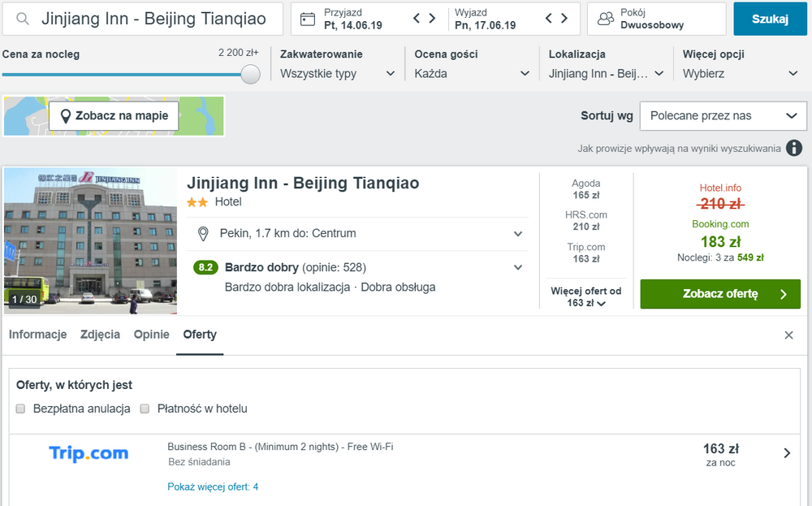
Task: Click the hotel photo thumbnail
Action: pos(91,241)
